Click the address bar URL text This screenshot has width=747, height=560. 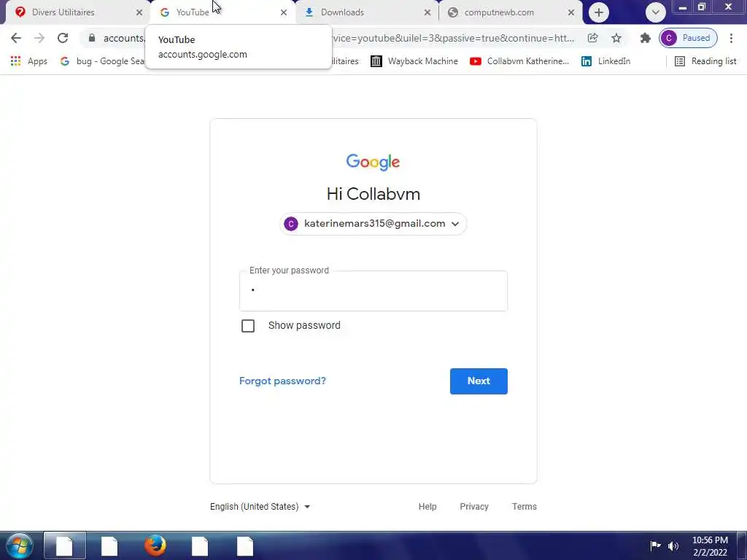tap(452, 38)
